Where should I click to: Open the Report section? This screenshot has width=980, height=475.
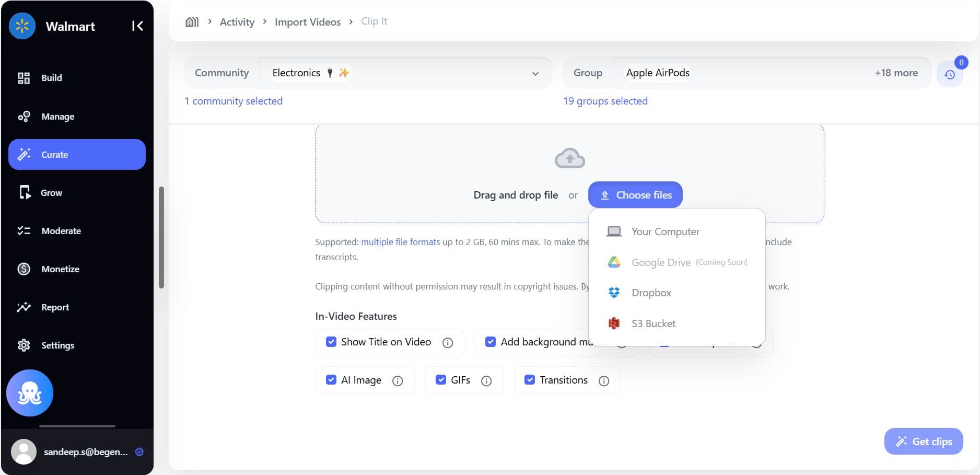(x=77, y=307)
